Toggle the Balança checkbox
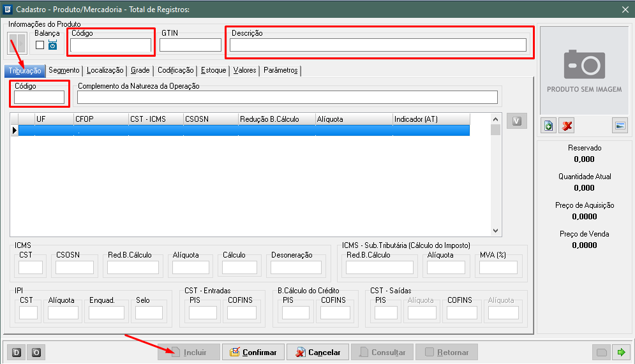635x364 pixels. pos(40,45)
